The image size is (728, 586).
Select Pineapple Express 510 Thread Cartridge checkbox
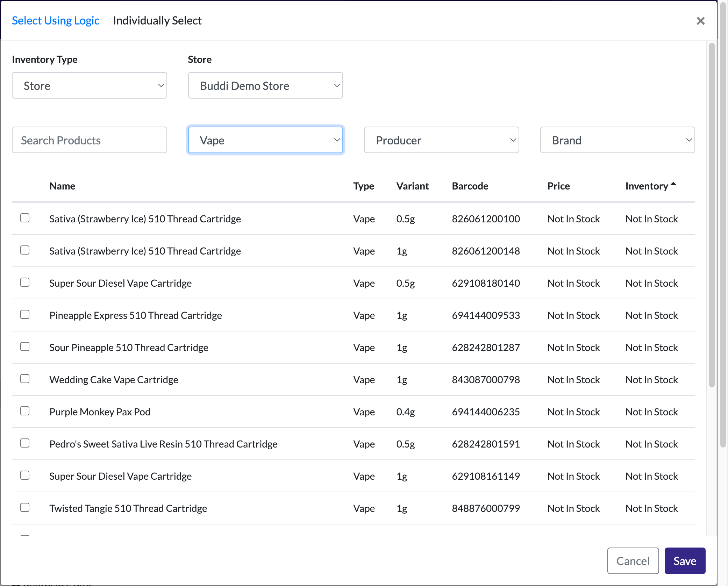click(x=25, y=314)
